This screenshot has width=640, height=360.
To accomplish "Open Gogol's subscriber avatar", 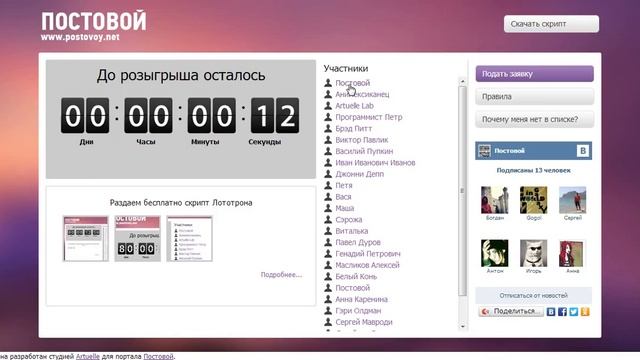I will coord(533,200).
